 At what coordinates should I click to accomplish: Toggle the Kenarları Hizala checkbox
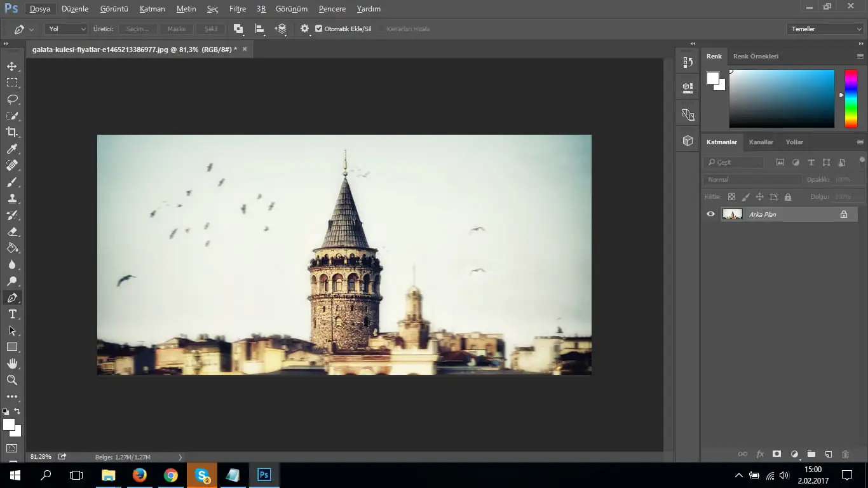(381, 29)
